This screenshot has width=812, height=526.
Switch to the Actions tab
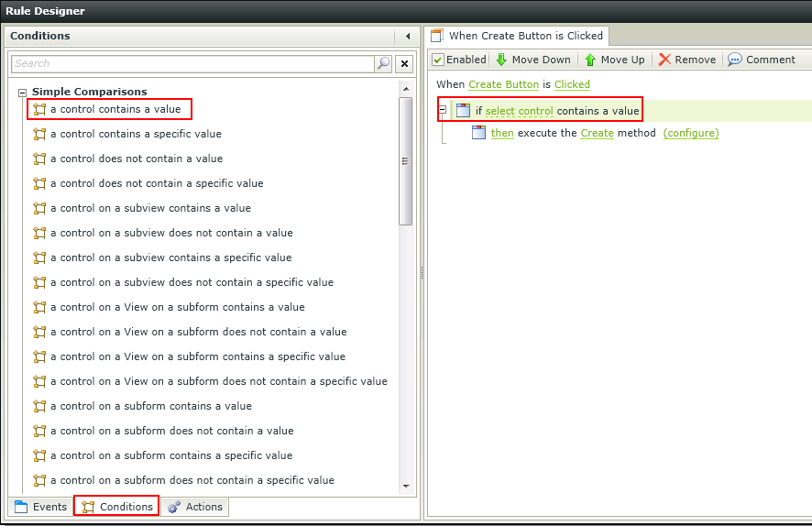coord(195,507)
